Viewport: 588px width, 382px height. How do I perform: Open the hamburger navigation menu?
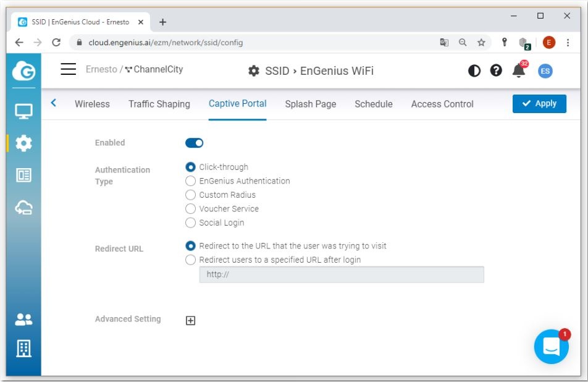tap(69, 69)
